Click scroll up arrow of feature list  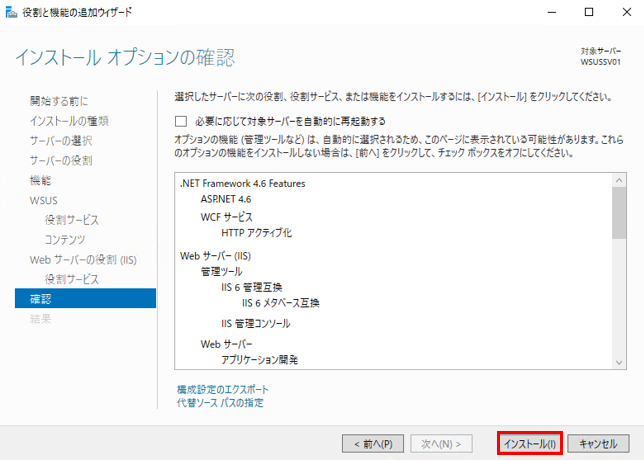[x=619, y=180]
